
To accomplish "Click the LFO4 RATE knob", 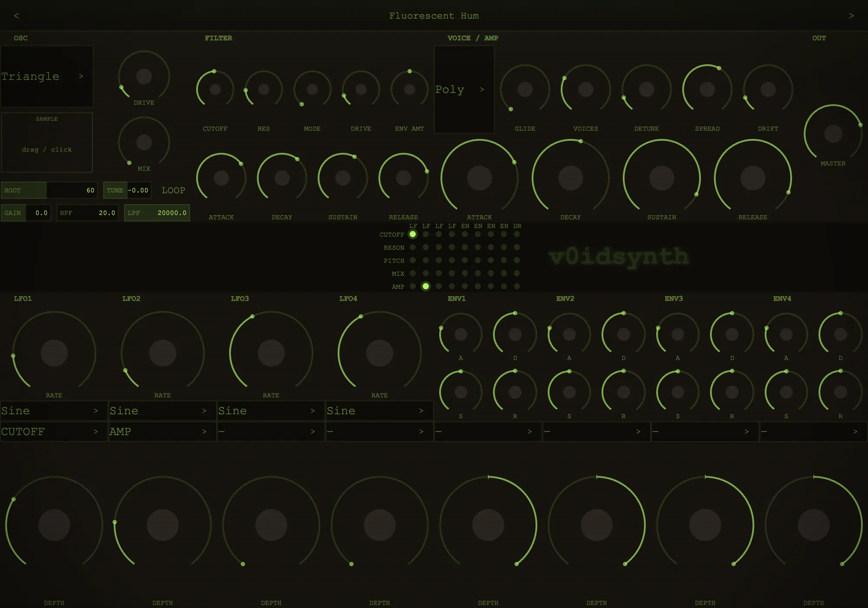I will click(380, 353).
